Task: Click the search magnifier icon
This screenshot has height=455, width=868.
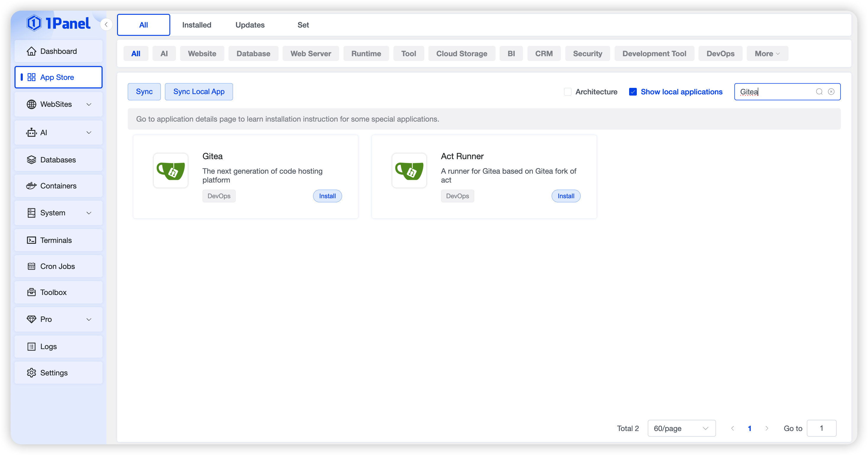Action: point(819,92)
